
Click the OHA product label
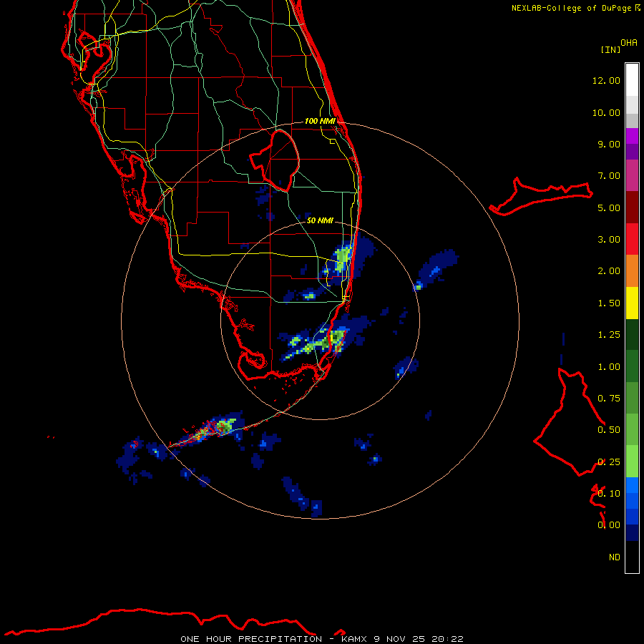(629, 43)
